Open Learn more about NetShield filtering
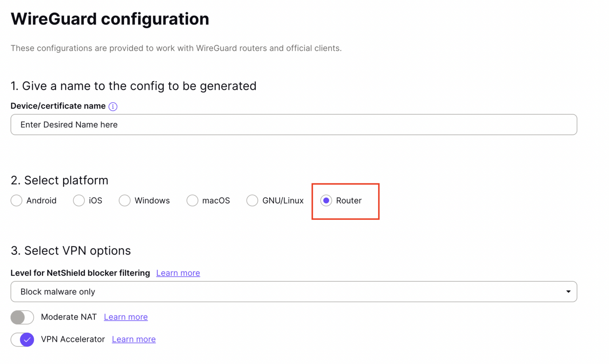 pos(178,273)
